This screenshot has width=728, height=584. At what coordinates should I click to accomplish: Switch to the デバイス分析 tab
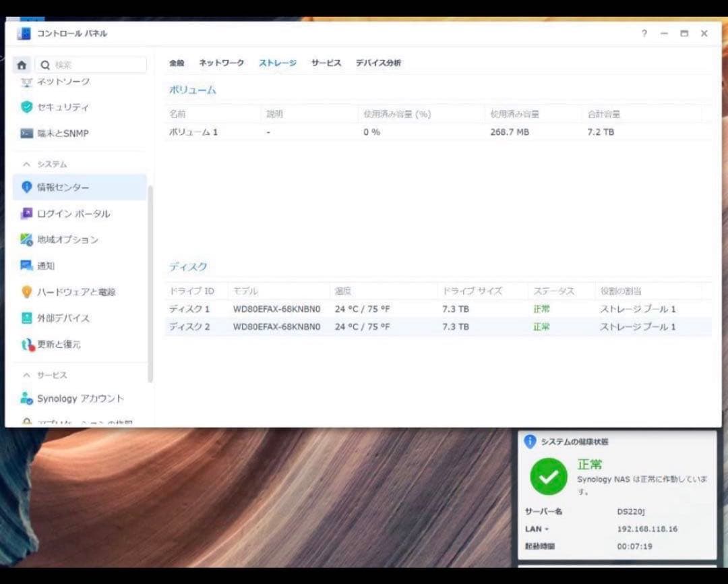pos(379,63)
